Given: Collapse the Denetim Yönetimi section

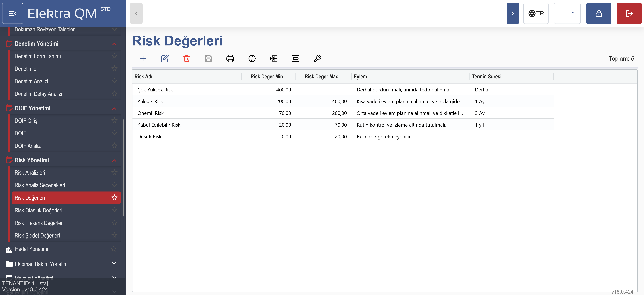Looking at the screenshot, I should 114,44.
